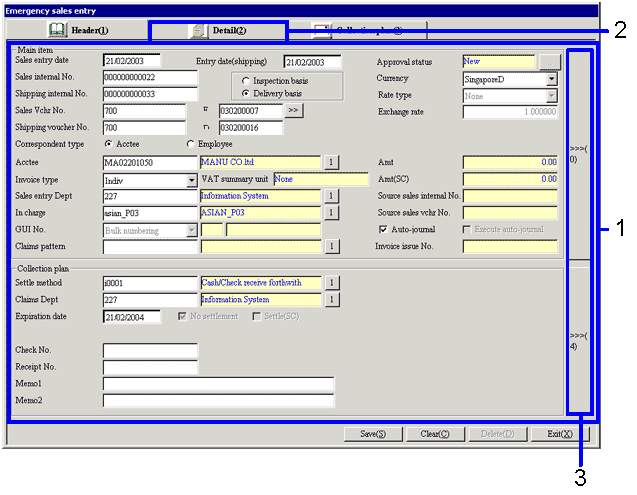Click the >> button next to Sales Vchr No.

tap(293, 110)
